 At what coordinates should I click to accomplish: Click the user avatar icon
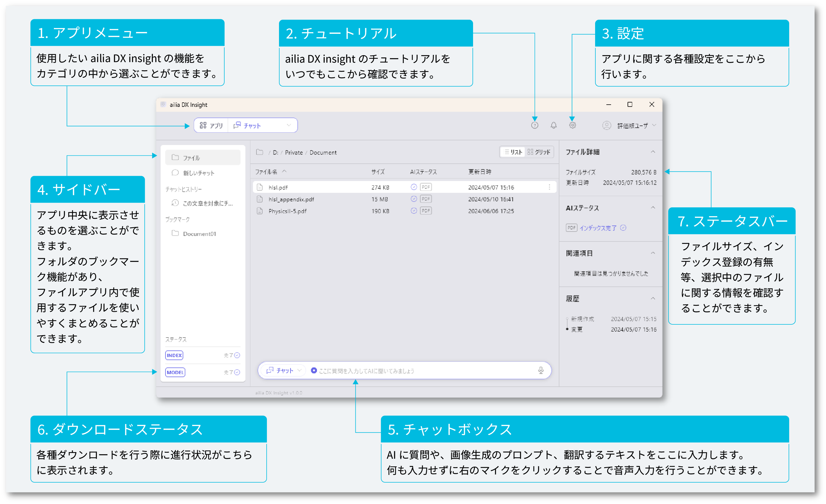tap(606, 126)
